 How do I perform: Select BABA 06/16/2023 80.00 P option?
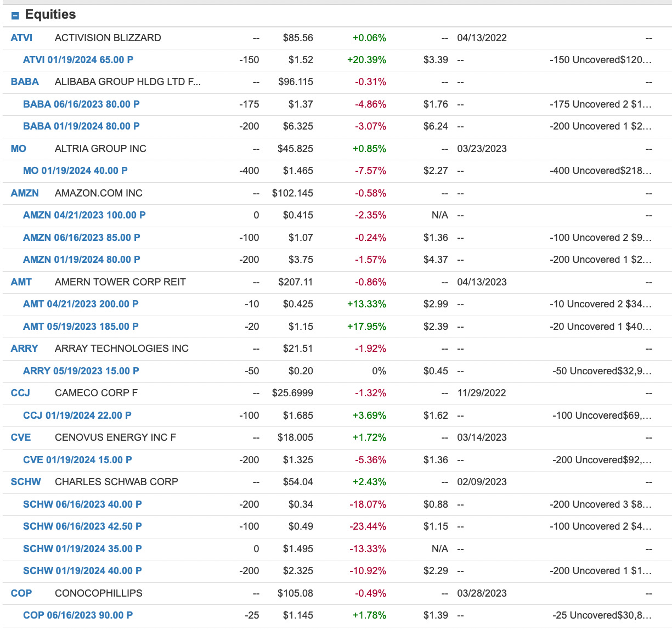(81, 104)
